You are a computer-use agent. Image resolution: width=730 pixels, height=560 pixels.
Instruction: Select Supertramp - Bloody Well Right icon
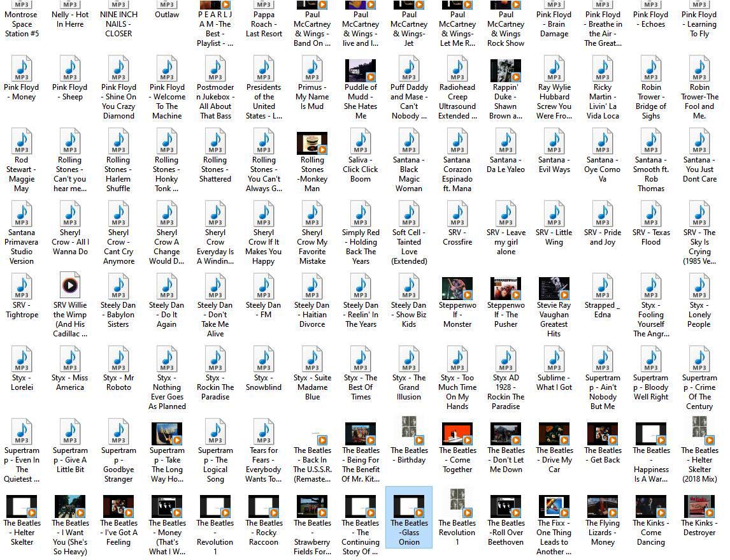651,359
